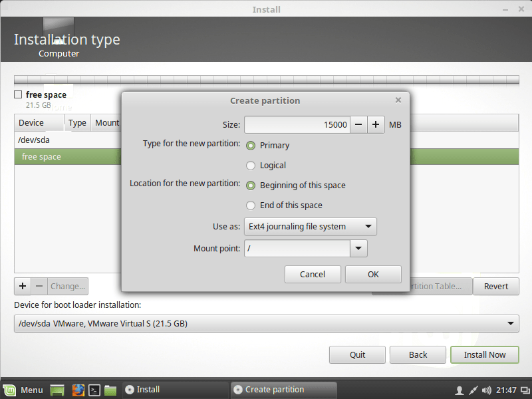
Task: Go Back to the previous installer step
Action: click(x=418, y=354)
